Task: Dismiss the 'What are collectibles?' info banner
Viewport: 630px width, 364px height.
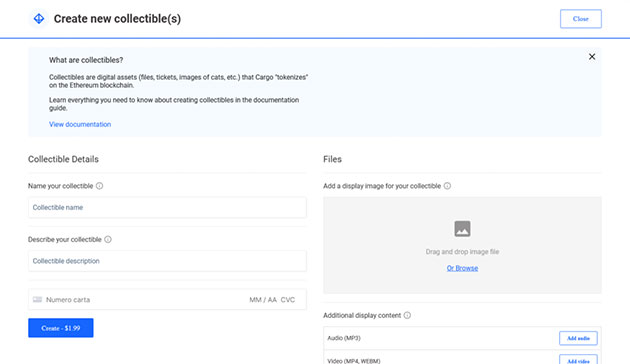Action: [592, 57]
